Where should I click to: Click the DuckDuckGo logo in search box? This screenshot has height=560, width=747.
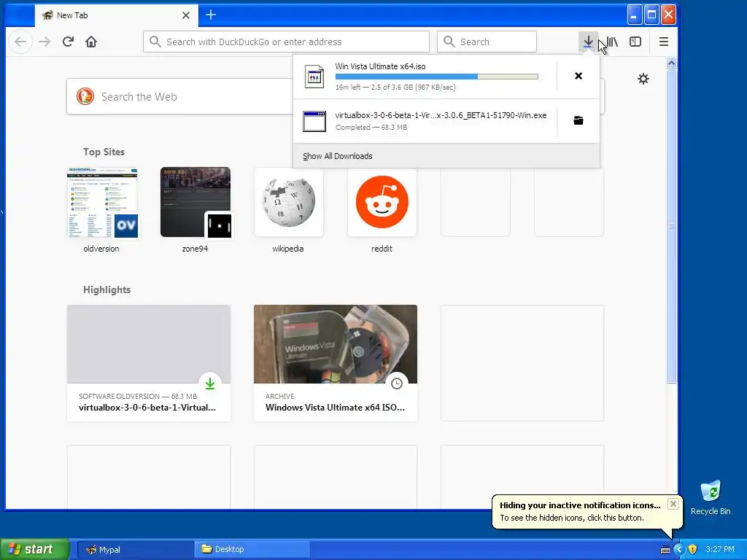[x=85, y=97]
